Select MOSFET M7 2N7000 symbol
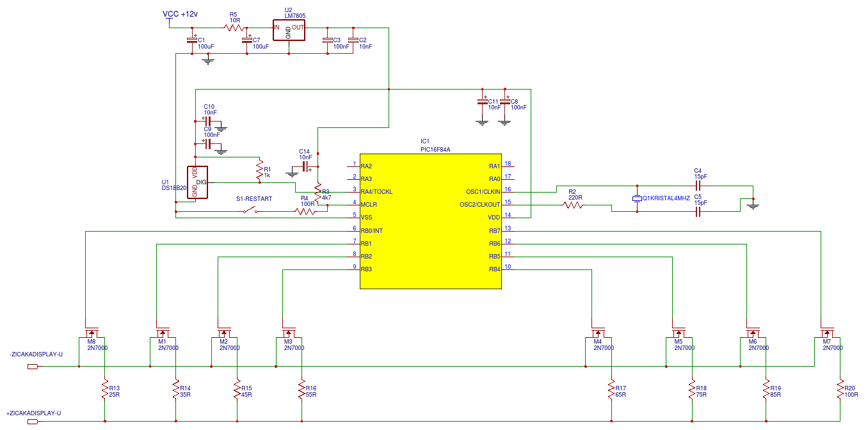 click(x=828, y=333)
